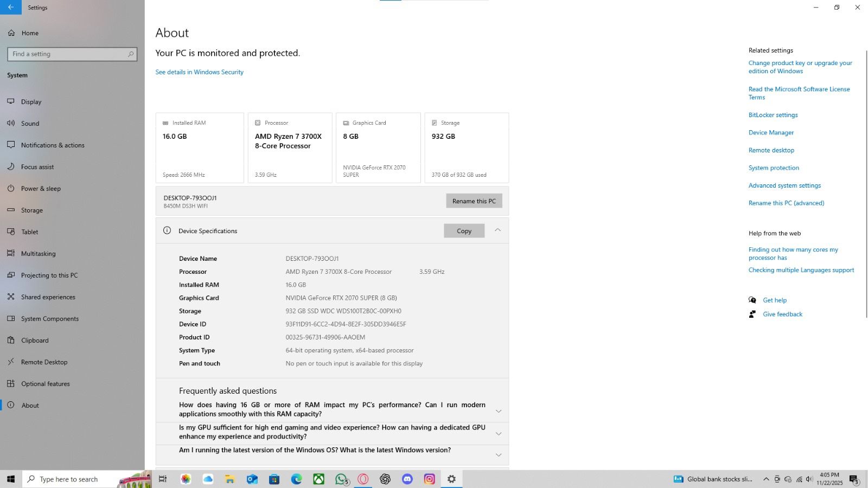Select Focus assist moon icon

[11, 167]
